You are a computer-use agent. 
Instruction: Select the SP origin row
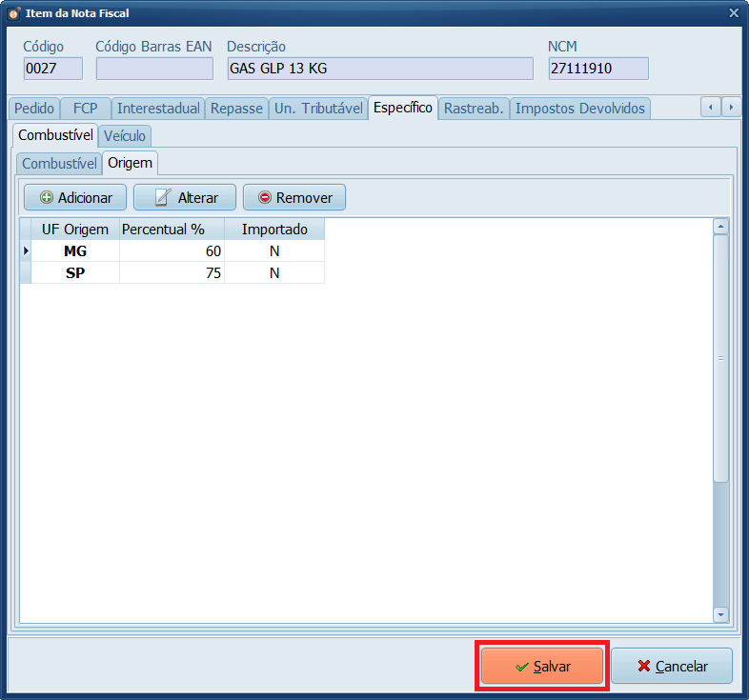(x=76, y=273)
